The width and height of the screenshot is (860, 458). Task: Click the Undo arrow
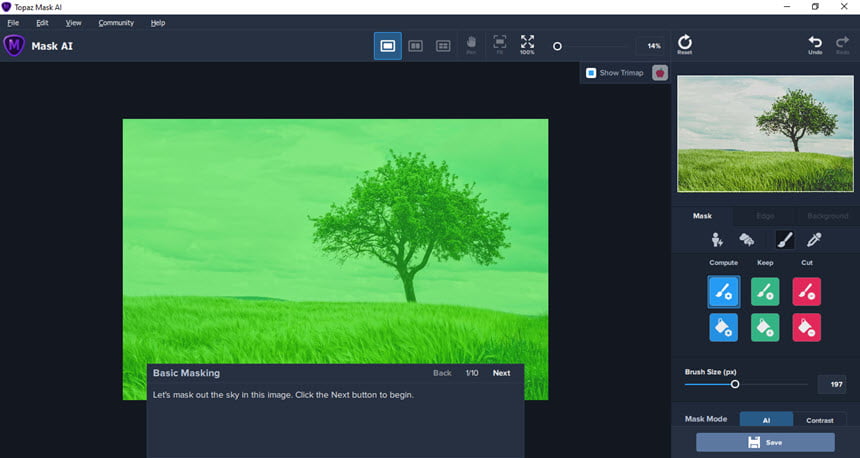tap(815, 45)
